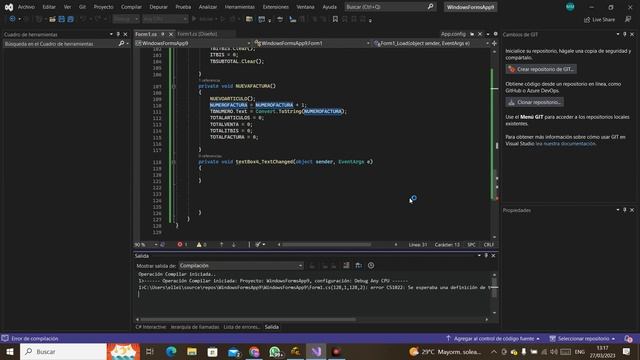The width and height of the screenshot is (640, 360).
Task: Click the clear all output icon
Action: point(346,265)
